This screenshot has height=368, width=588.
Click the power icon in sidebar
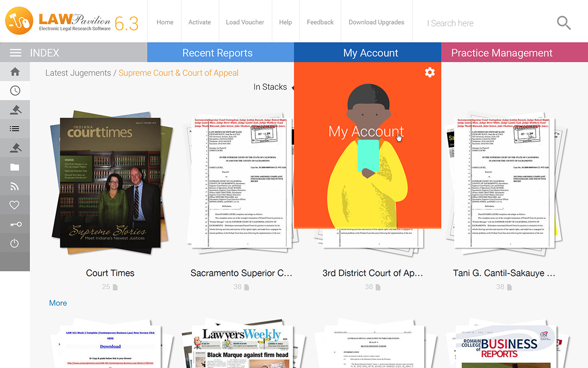tap(15, 244)
